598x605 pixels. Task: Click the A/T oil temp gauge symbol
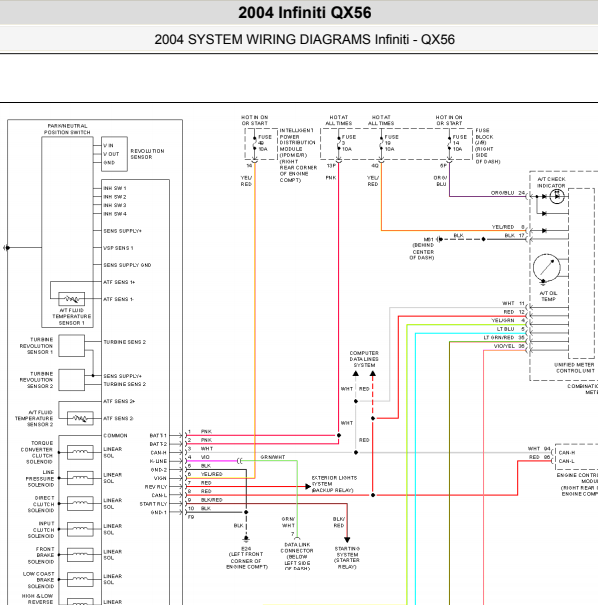pyautogui.click(x=547, y=268)
